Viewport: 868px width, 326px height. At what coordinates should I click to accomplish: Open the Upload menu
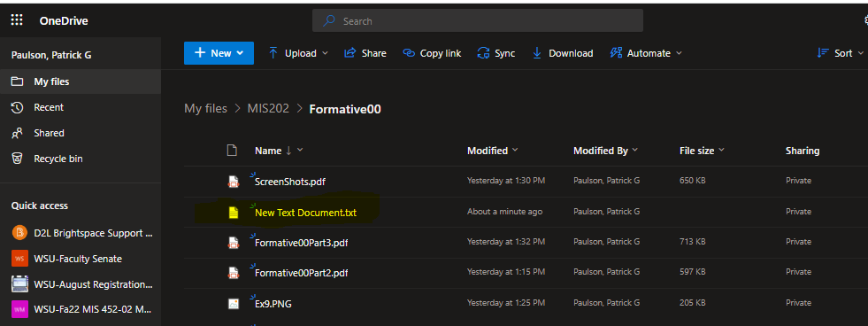click(x=298, y=53)
